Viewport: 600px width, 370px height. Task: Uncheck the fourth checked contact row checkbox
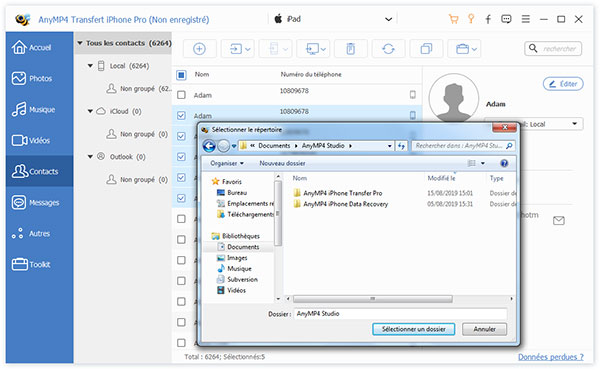coord(181,157)
